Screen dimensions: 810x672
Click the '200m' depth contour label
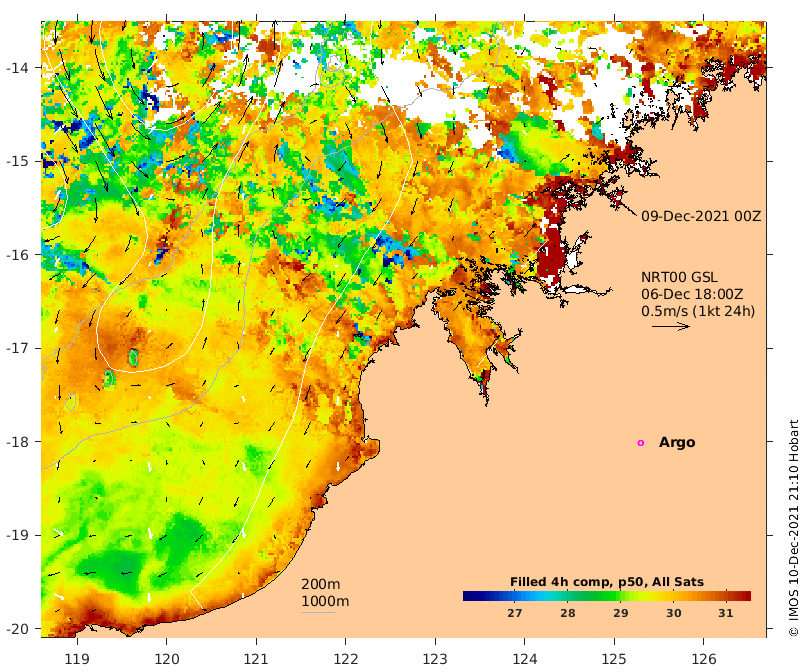pyautogui.click(x=320, y=584)
